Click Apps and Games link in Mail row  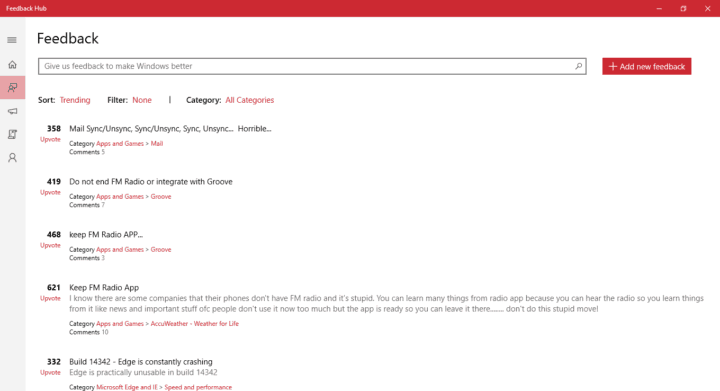click(120, 144)
